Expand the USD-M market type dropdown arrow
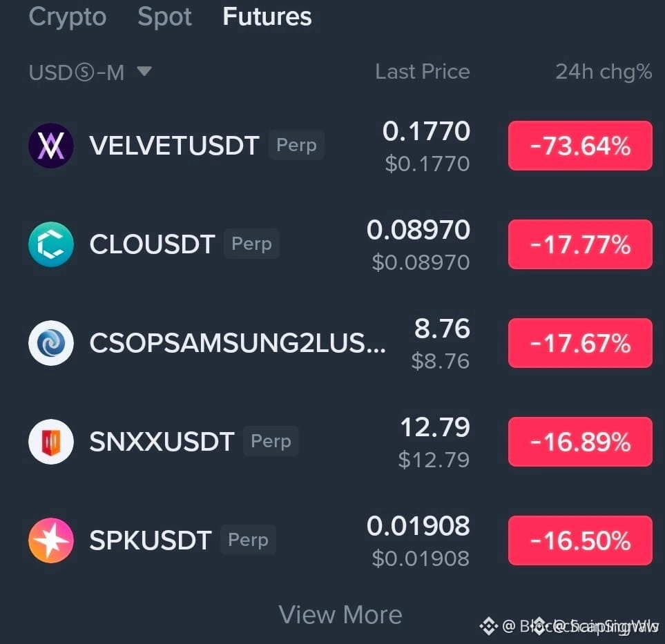Viewport: 665px width, 644px height. [144, 71]
